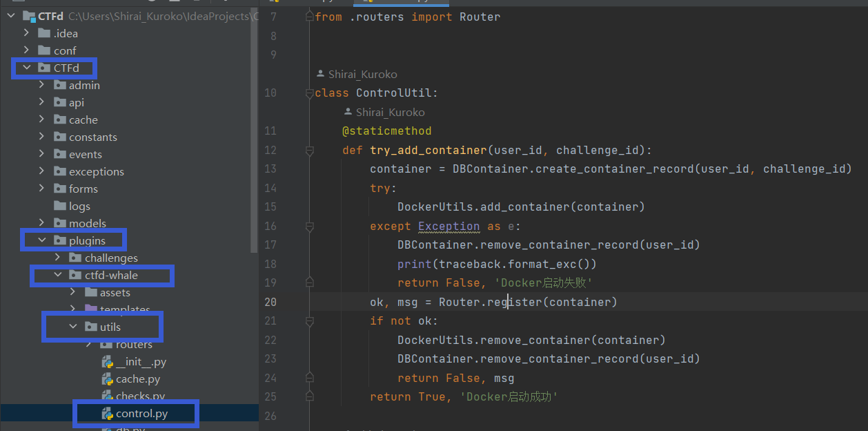Click the logs folder icon

60,206
